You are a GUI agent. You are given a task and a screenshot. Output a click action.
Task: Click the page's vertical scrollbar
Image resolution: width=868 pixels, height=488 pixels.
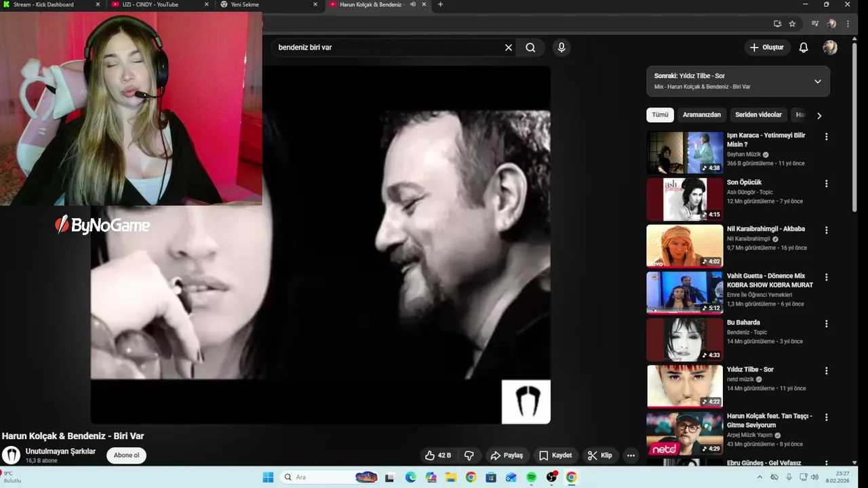click(x=854, y=129)
